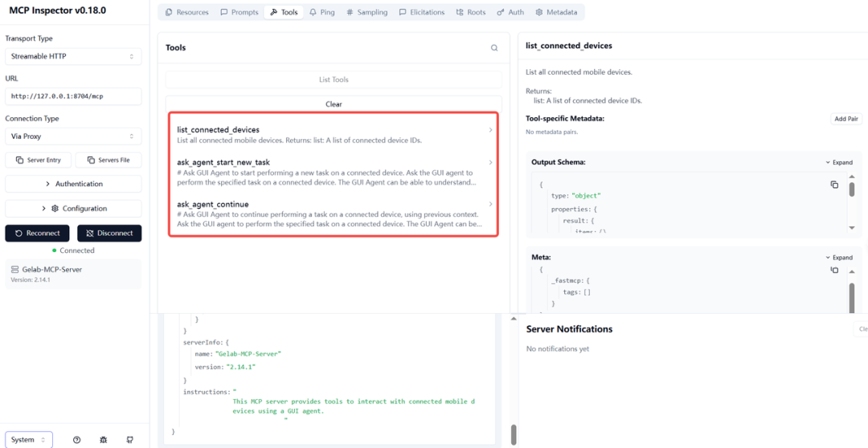Click the Reconnect refresh icon
The image size is (868, 448).
coord(18,234)
